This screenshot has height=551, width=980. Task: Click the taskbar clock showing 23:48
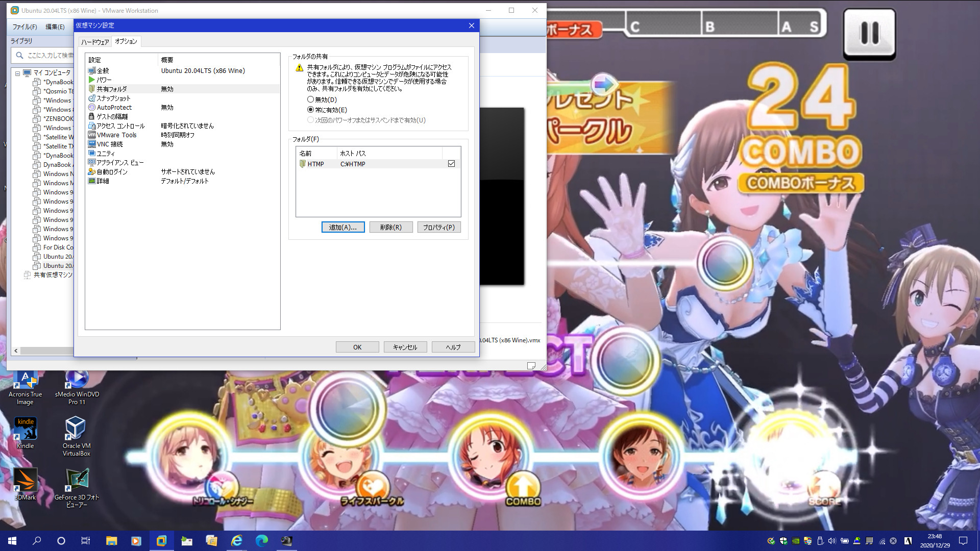[x=935, y=541]
